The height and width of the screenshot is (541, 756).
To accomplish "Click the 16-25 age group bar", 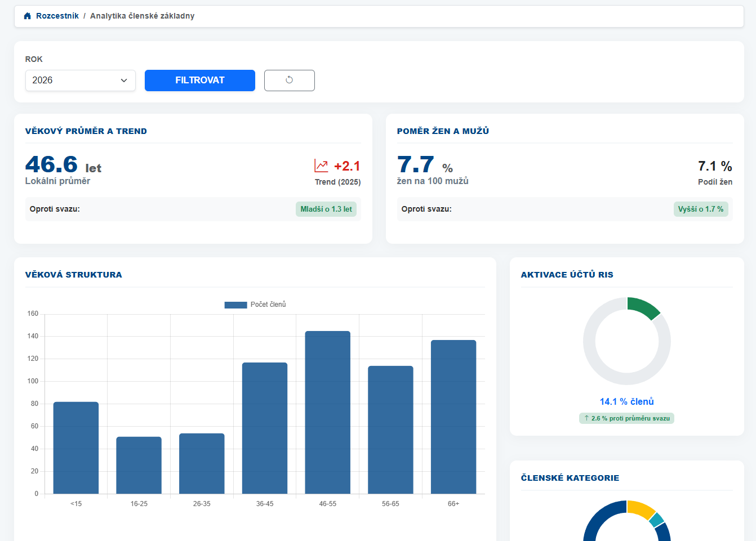I will (x=139, y=465).
